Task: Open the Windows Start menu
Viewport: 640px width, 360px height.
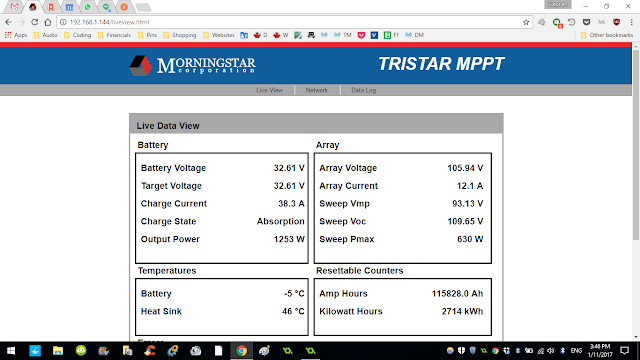Action: pyautogui.click(x=11, y=351)
